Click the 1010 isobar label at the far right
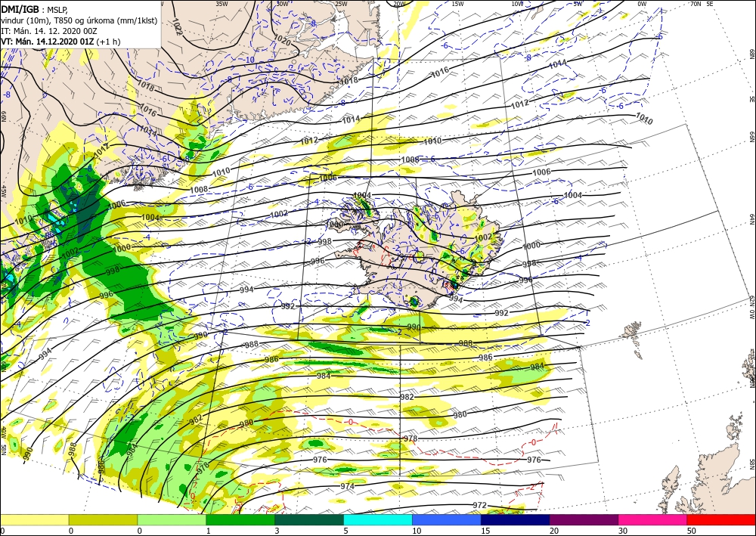The width and height of the screenshot is (756, 536). click(x=644, y=119)
